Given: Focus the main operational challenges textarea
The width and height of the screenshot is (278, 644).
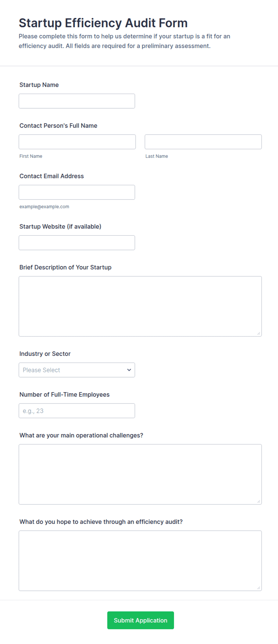Looking at the screenshot, I should (x=140, y=474).
